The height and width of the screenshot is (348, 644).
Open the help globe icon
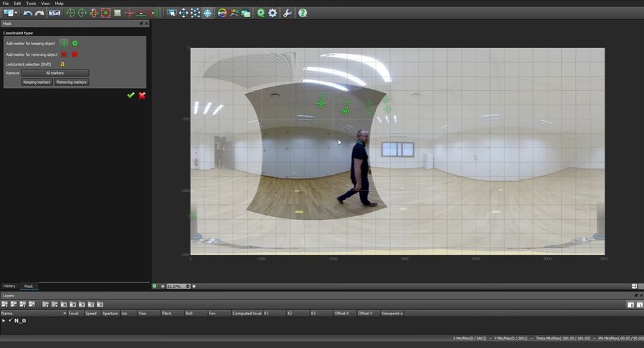[303, 13]
